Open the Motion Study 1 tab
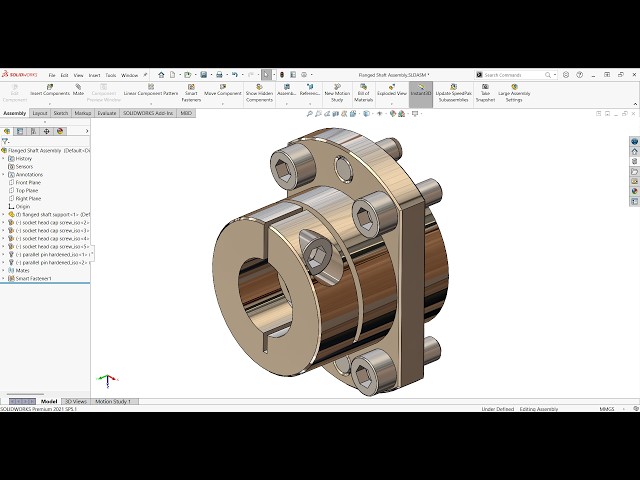 [113, 402]
